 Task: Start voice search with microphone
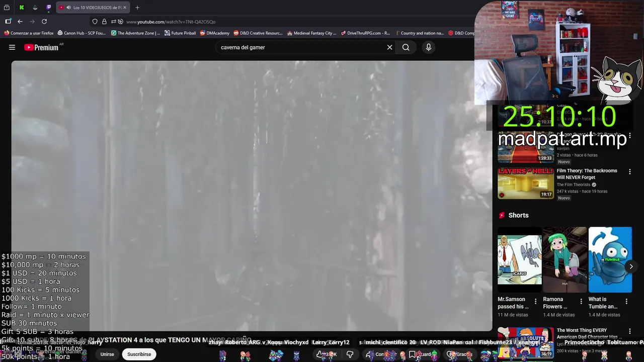pos(429,47)
